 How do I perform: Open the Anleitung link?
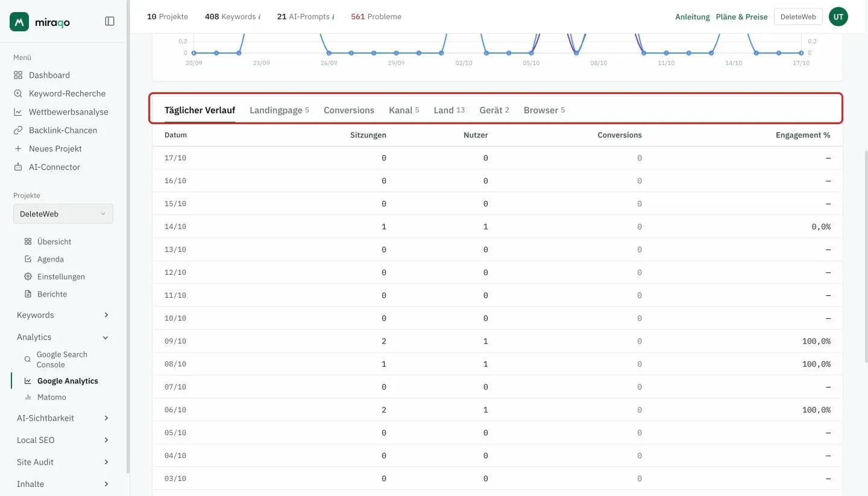click(x=693, y=17)
